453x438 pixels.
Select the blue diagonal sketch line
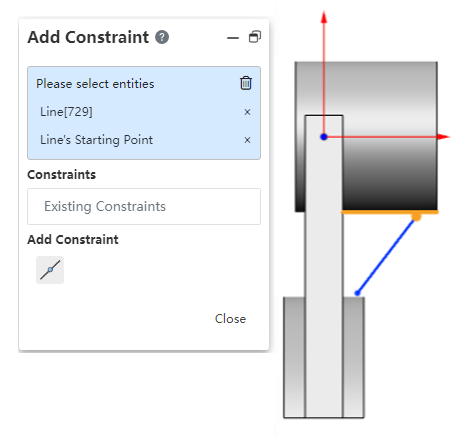tap(386, 256)
